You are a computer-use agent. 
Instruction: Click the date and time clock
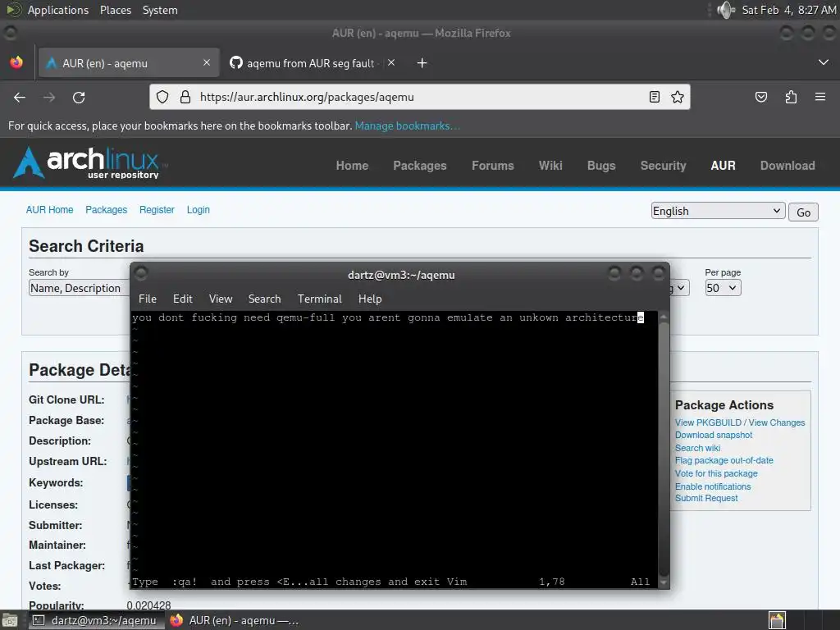(788, 10)
